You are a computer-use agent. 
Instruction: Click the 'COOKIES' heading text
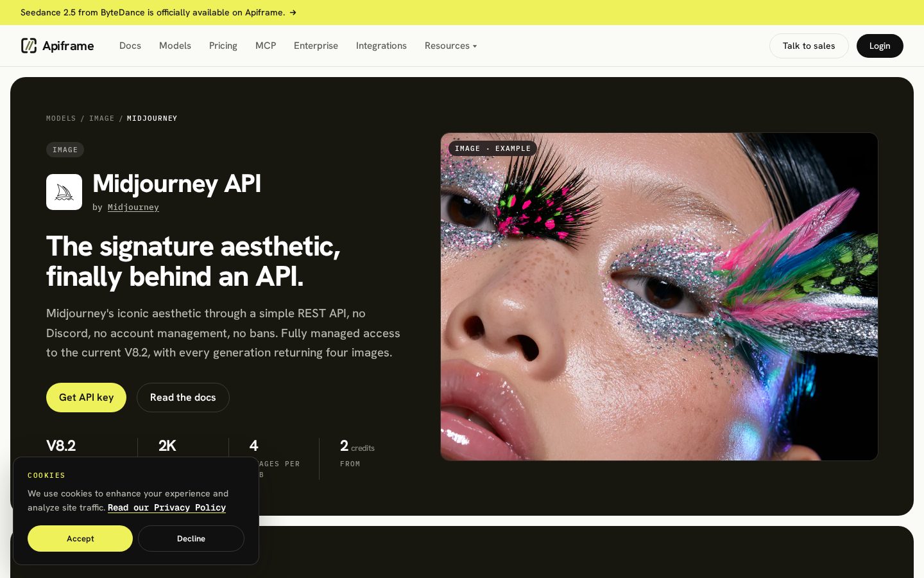point(46,475)
